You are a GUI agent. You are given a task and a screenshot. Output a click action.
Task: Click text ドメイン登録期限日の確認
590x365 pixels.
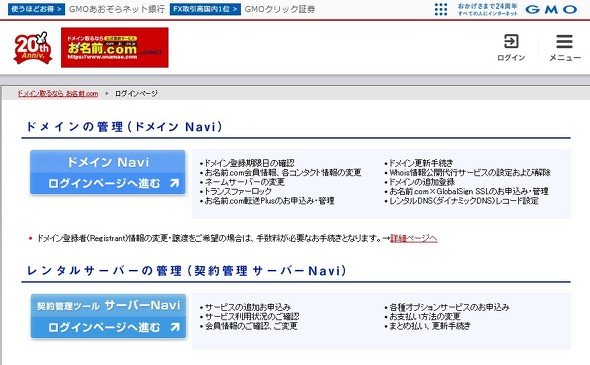pos(249,163)
